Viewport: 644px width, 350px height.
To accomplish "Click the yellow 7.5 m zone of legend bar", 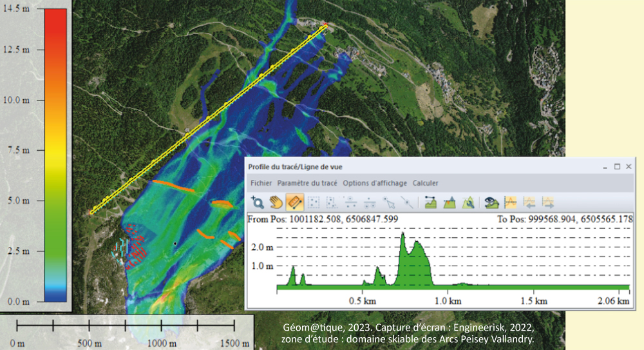I will pos(55,151).
